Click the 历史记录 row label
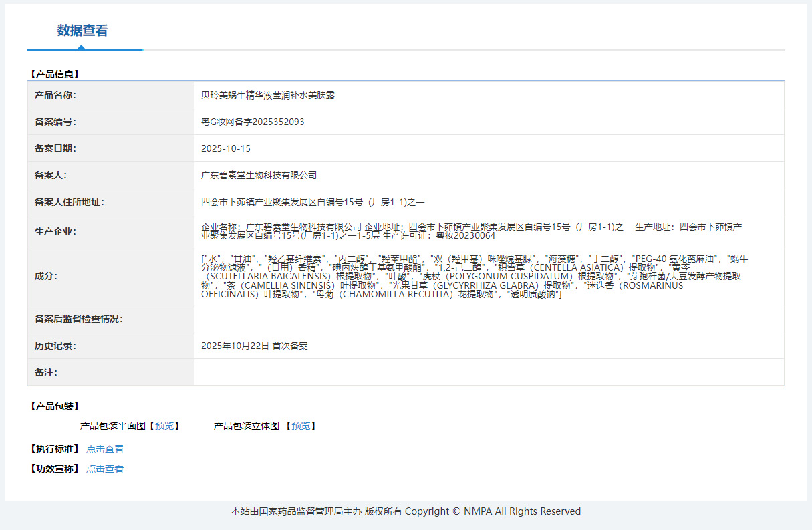 55,346
